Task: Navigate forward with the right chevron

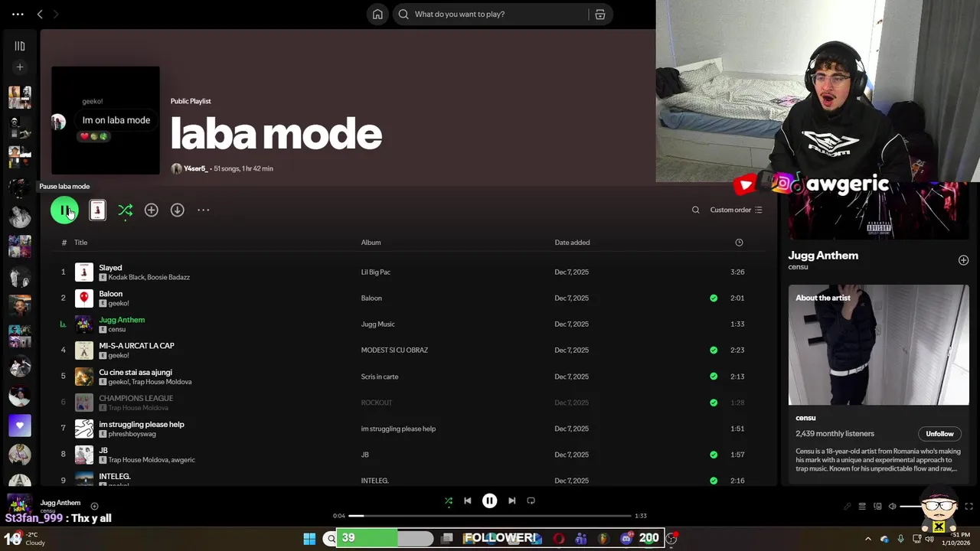Action: tap(55, 14)
